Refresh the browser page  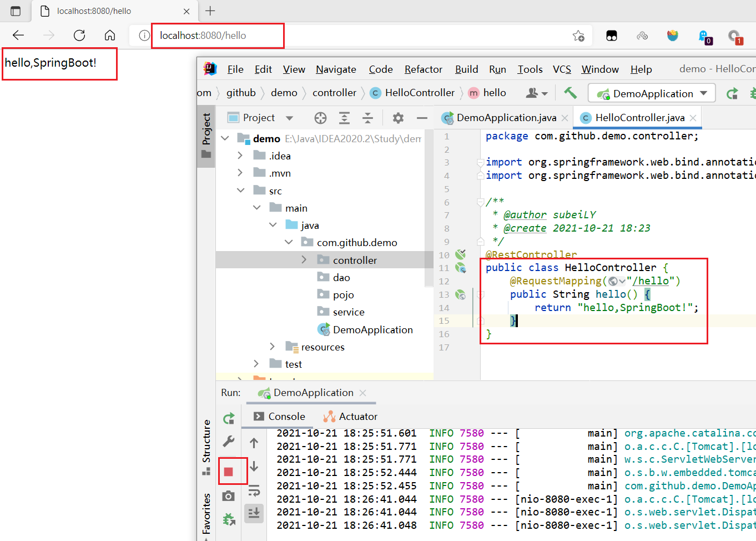(79, 36)
